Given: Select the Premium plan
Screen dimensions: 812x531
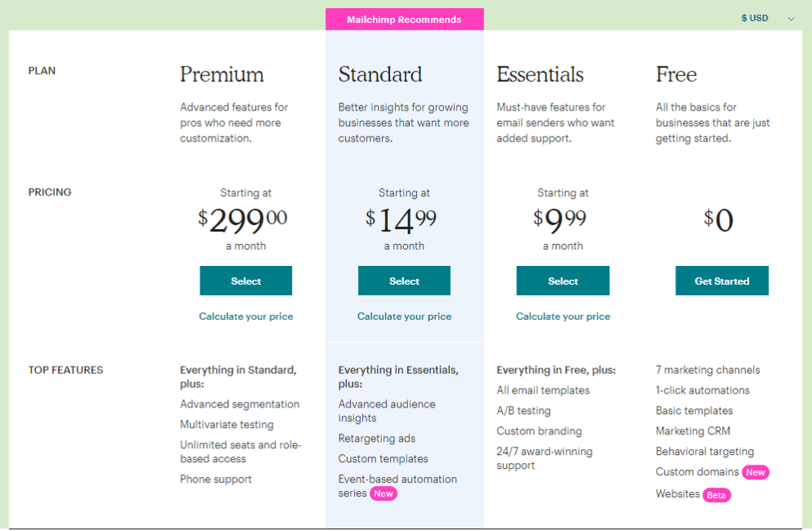Looking at the screenshot, I should 246,280.
